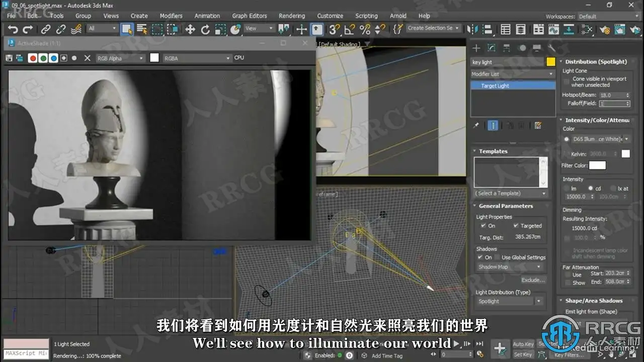Activate the Select and Scale tool
The image size is (644, 362).
coord(220,29)
